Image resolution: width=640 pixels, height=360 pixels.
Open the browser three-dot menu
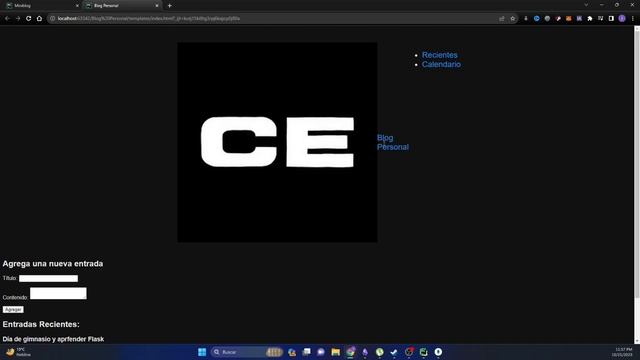point(633,18)
